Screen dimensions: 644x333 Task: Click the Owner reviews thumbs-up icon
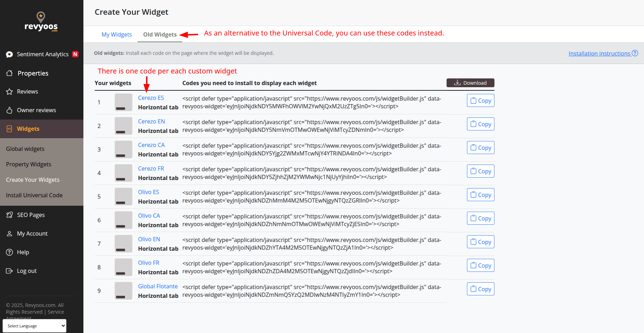pyautogui.click(x=10, y=110)
